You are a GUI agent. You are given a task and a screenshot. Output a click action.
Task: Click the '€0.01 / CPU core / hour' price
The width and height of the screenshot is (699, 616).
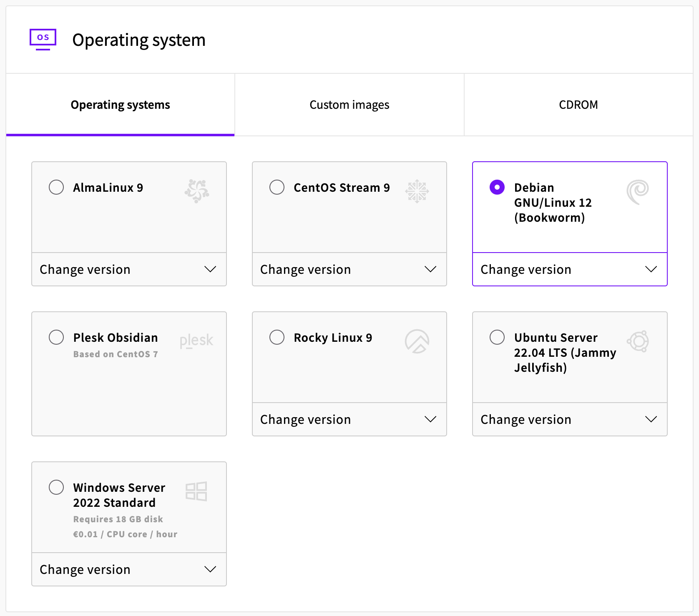(125, 534)
